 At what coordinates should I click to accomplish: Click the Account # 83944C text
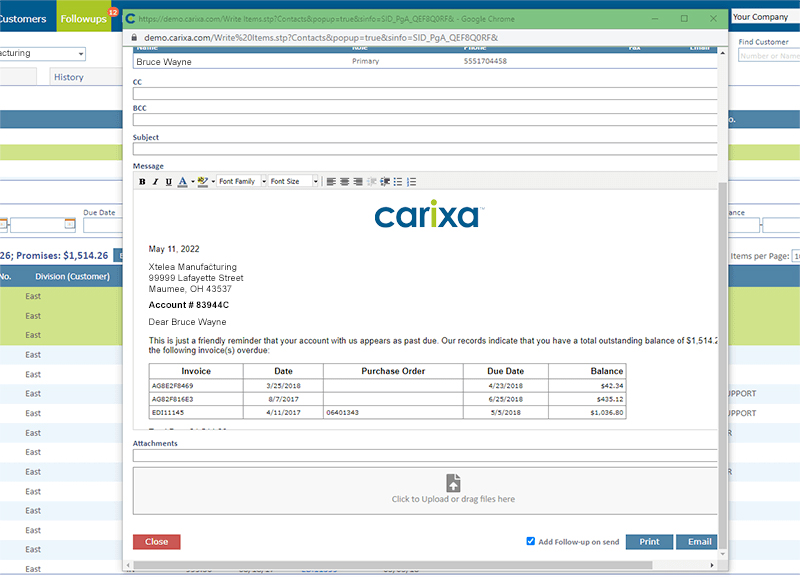click(x=188, y=305)
